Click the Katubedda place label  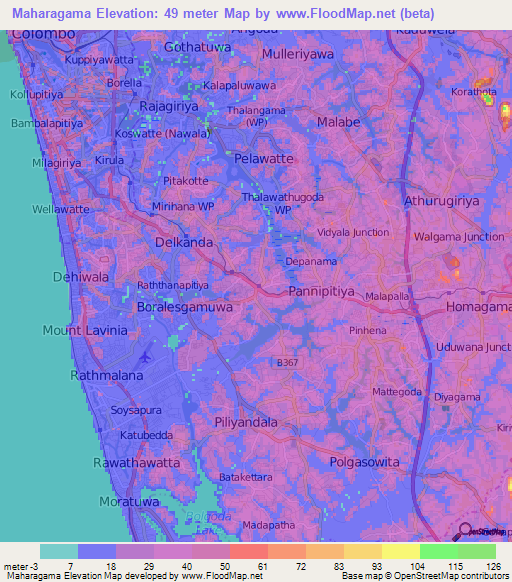click(x=146, y=435)
